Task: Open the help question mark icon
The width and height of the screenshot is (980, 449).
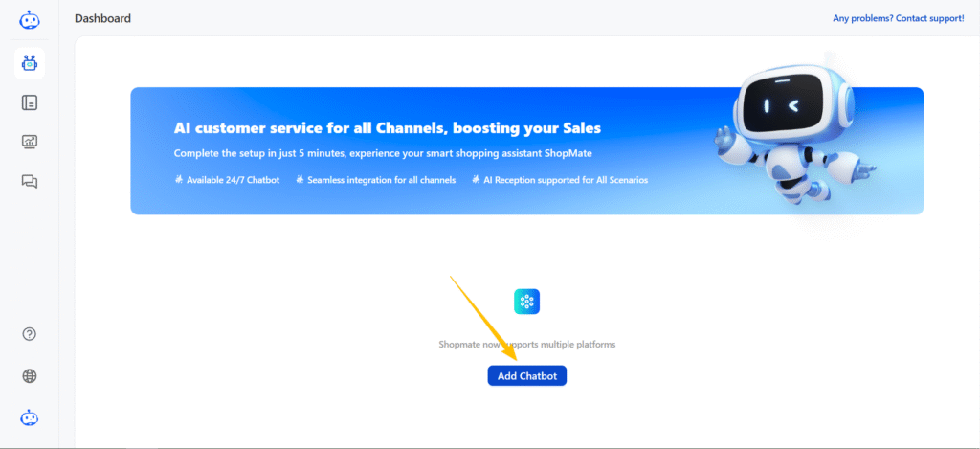Action: tap(30, 334)
